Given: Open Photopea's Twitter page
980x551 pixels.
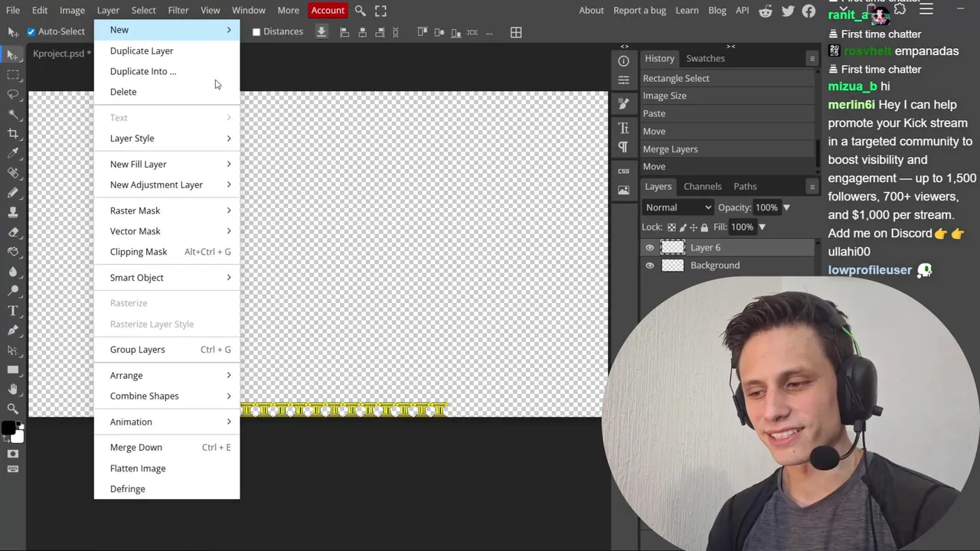Looking at the screenshot, I should (788, 11).
